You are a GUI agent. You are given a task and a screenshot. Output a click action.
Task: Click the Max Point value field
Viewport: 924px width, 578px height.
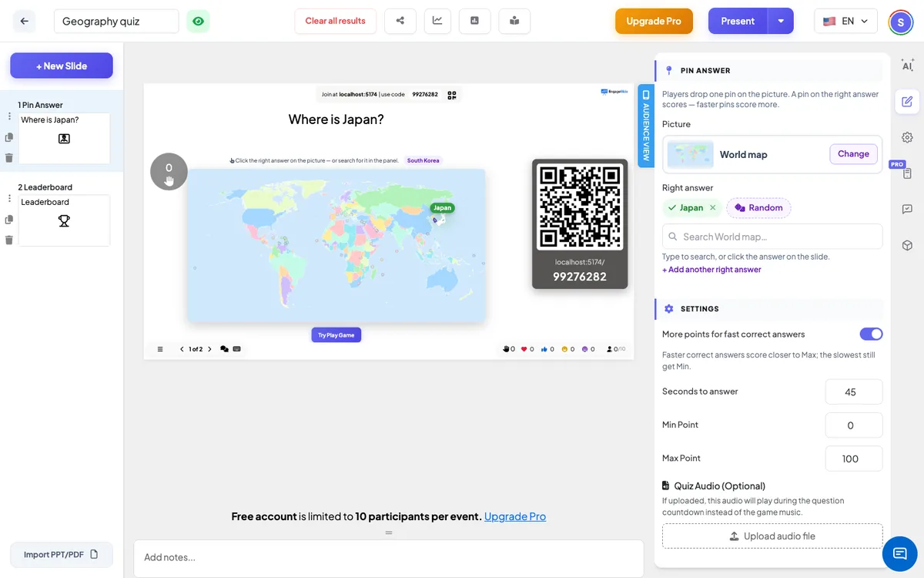(854, 459)
